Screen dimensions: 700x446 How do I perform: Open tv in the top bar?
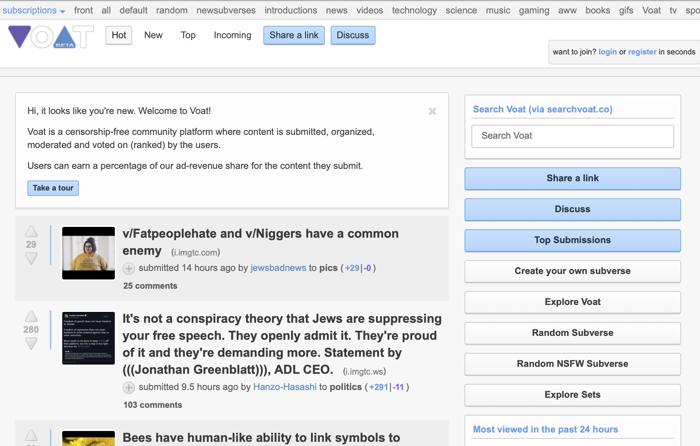coord(673,10)
